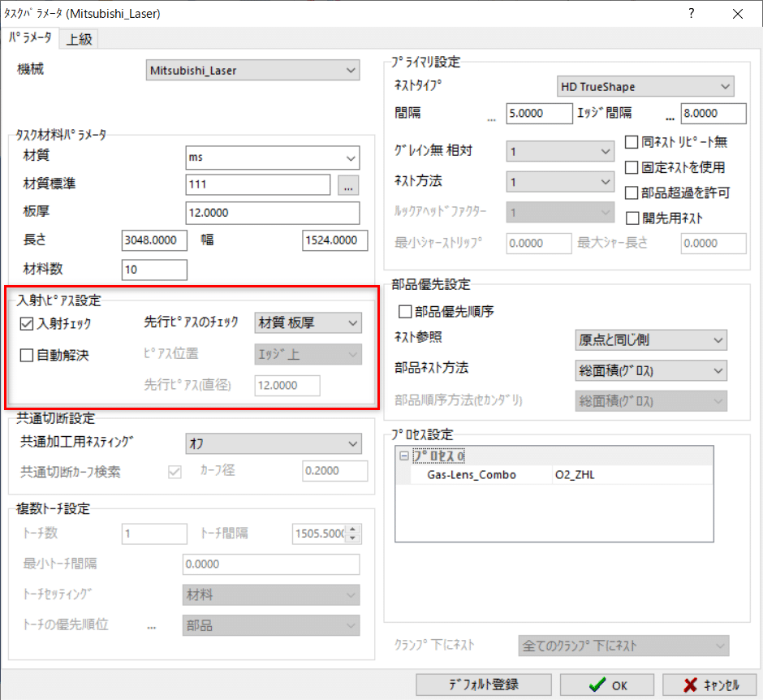Click the デフォルト登録 button
Viewport: 763px width, 700px height.
[x=484, y=685]
